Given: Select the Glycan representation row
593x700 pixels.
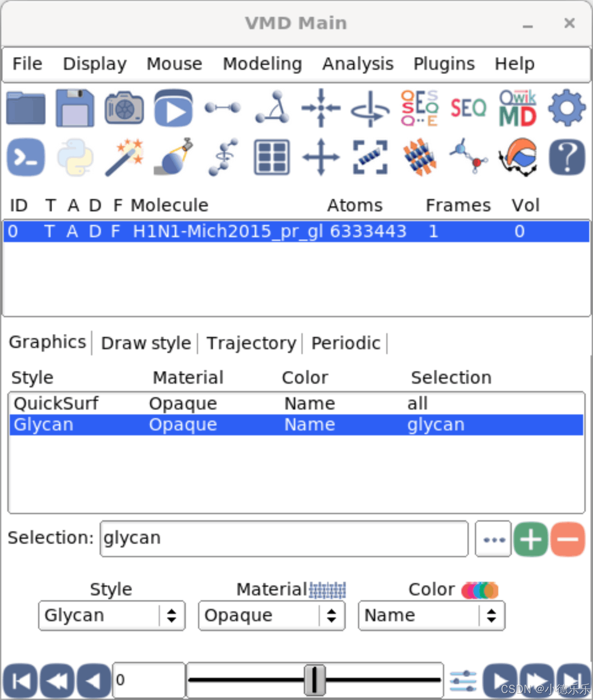Looking at the screenshot, I should click(296, 424).
